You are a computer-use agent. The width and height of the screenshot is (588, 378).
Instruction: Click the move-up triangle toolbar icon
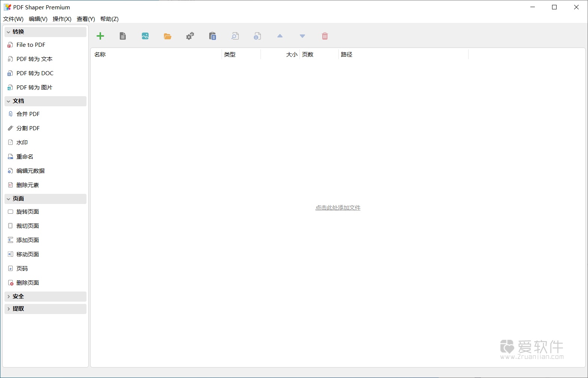[280, 36]
